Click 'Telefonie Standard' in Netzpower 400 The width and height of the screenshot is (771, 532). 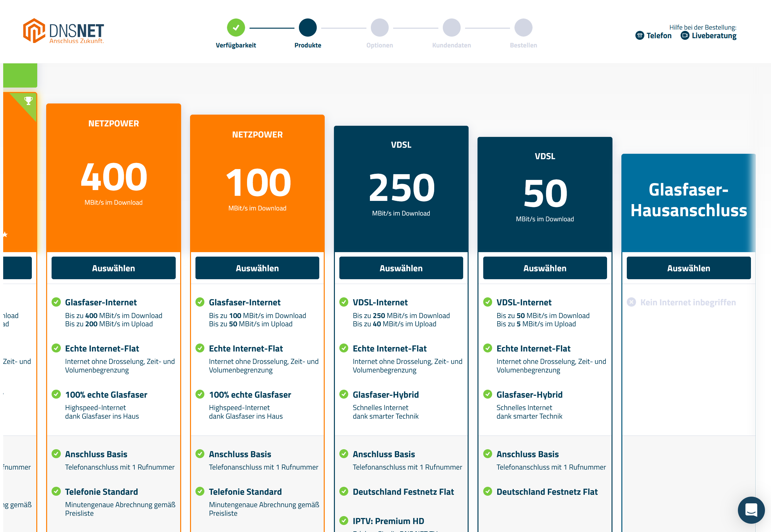click(x=101, y=492)
